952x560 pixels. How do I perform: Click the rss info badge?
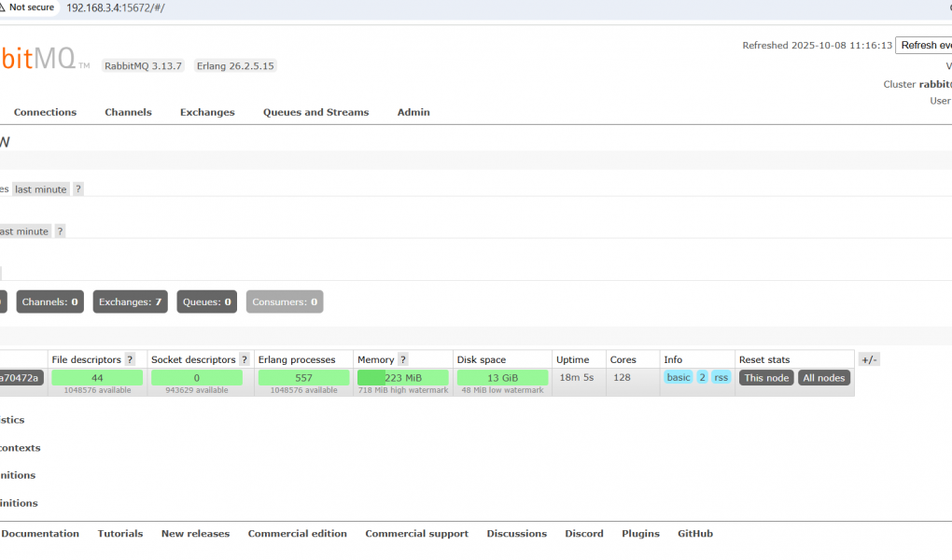tap(721, 377)
